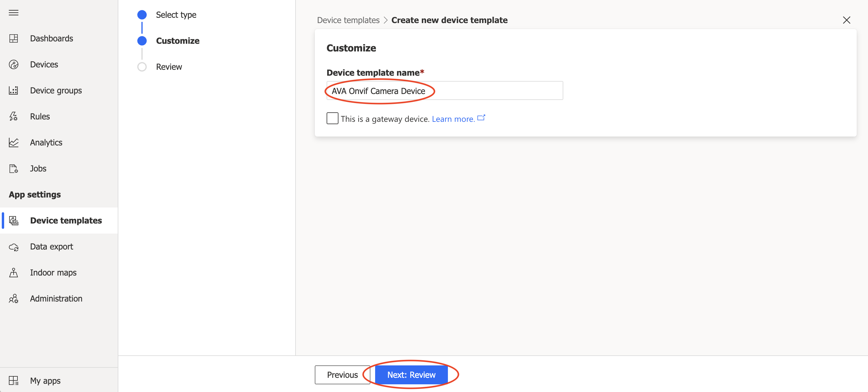Click the Analytics icon in sidebar
The image size is (868, 392).
(15, 142)
